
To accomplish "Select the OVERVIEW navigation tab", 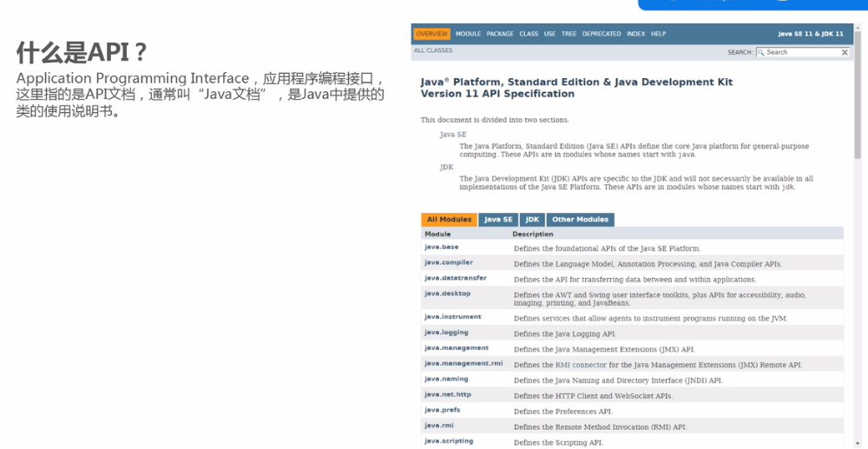I will [x=431, y=34].
